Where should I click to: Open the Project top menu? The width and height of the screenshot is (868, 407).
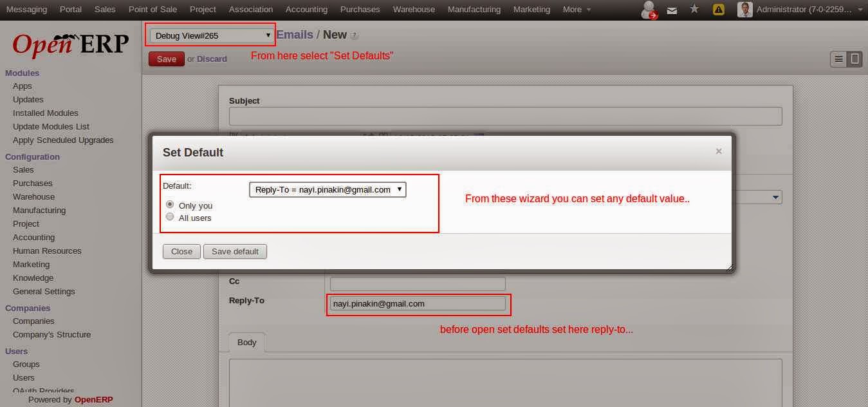click(203, 10)
